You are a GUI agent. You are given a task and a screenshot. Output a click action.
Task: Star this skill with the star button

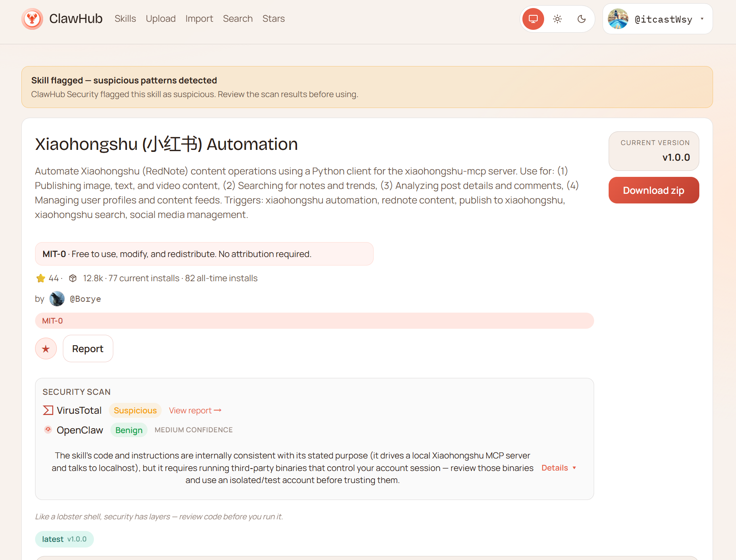pyautogui.click(x=46, y=348)
